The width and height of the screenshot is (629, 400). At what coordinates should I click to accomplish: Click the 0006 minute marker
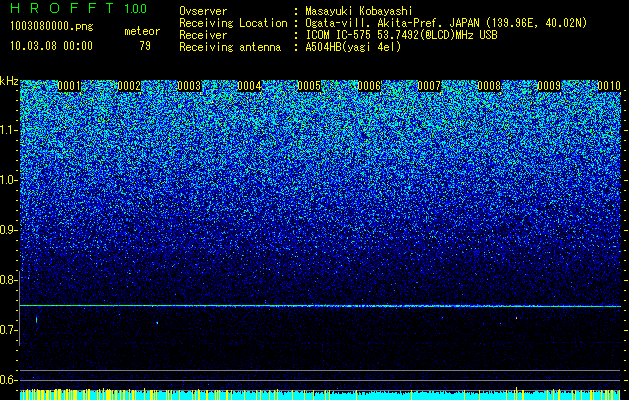[x=369, y=86]
